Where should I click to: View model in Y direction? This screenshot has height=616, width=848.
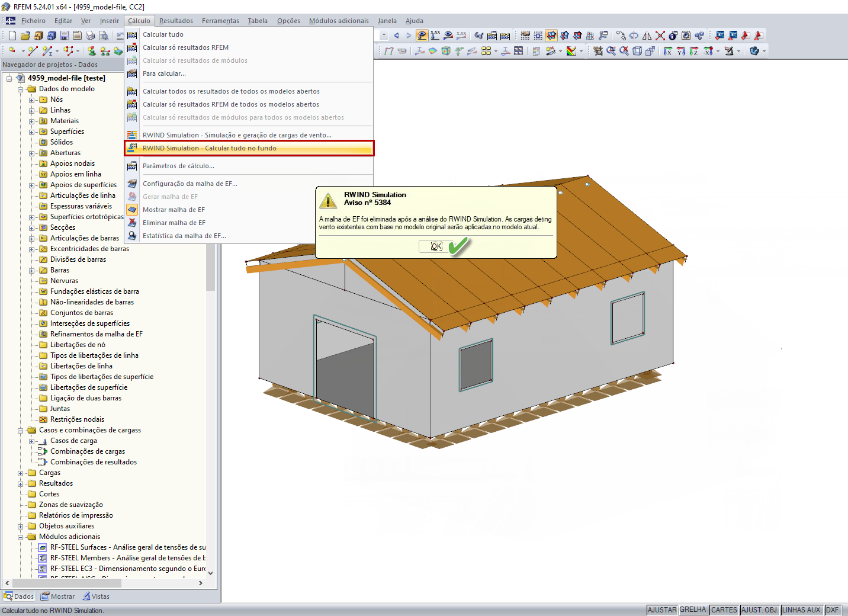(681, 51)
